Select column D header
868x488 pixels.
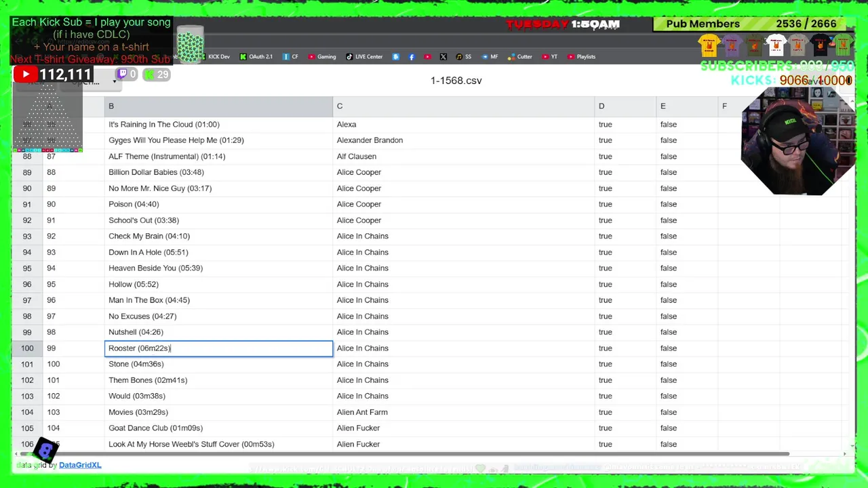tap(625, 106)
